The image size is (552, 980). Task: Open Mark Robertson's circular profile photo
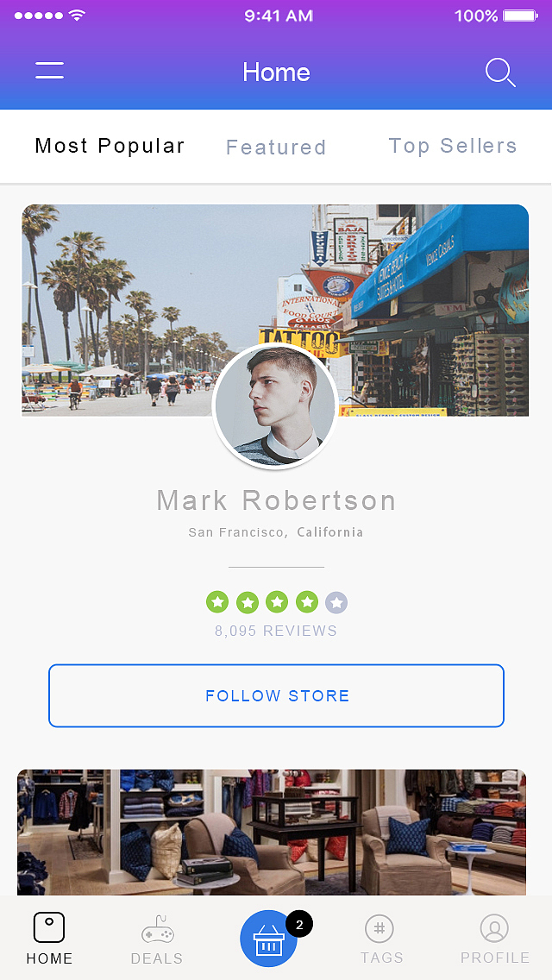(x=276, y=406)
